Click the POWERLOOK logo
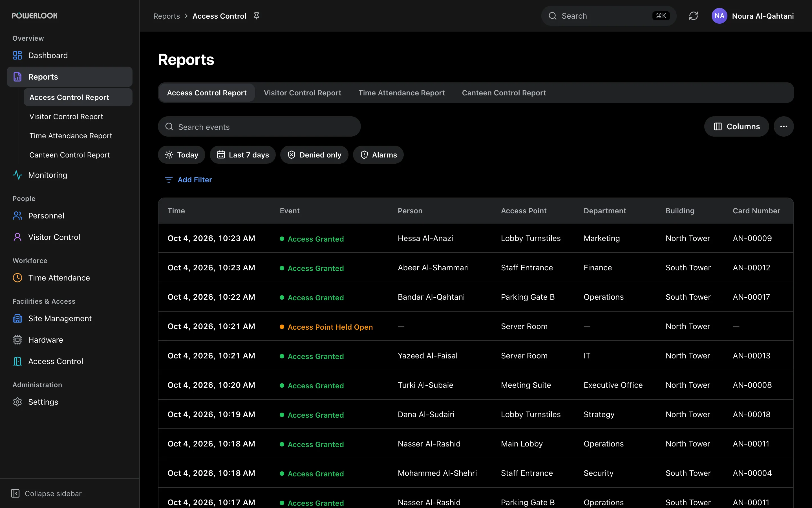812x508 pixels. point(35,16)
